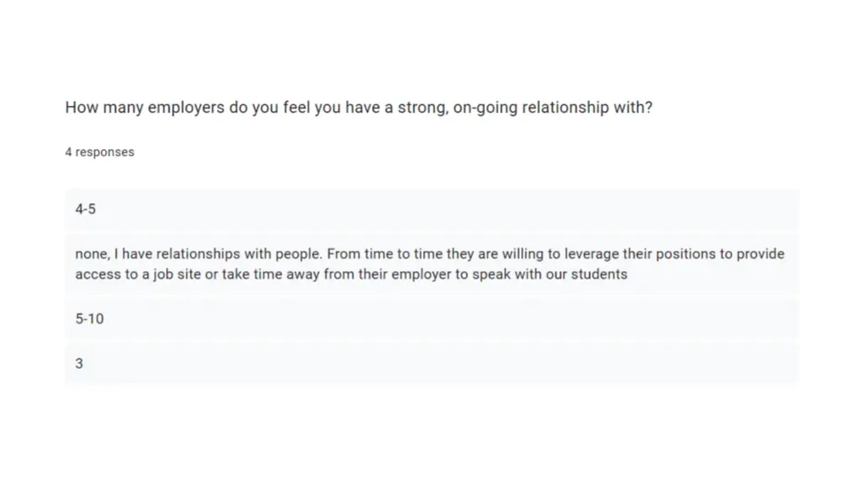Click the word 'none' starting the second response

click(x=92, y=254)
